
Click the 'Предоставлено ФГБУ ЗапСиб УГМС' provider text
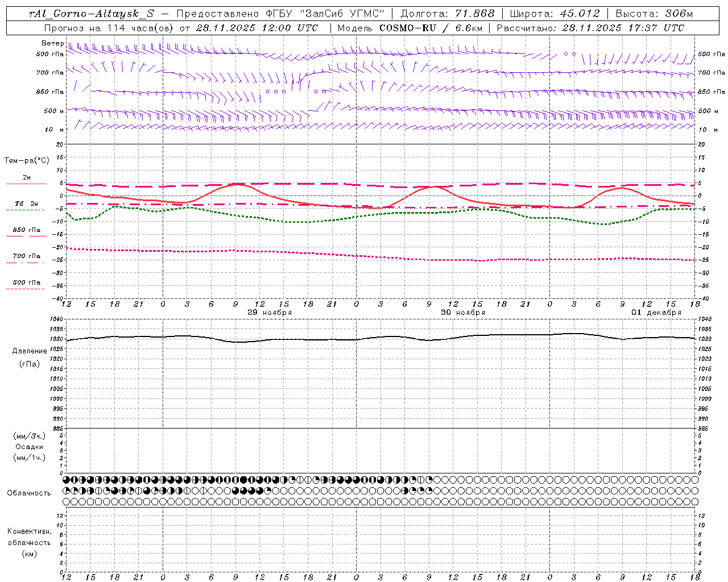pos(281,14)
